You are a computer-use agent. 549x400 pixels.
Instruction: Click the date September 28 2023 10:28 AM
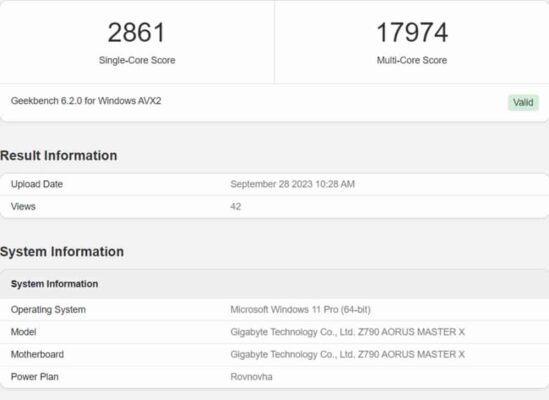(292, 184)
